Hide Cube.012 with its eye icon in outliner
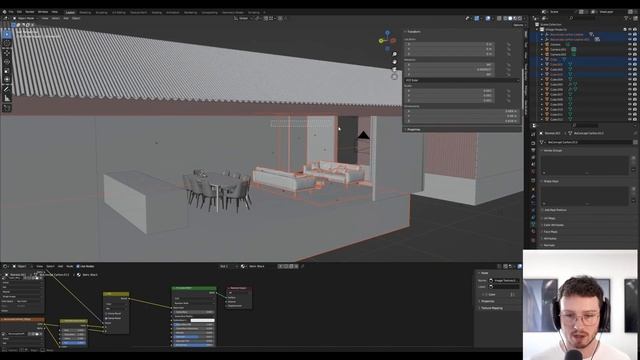This screenshot has height=360, width=640. 630,120
